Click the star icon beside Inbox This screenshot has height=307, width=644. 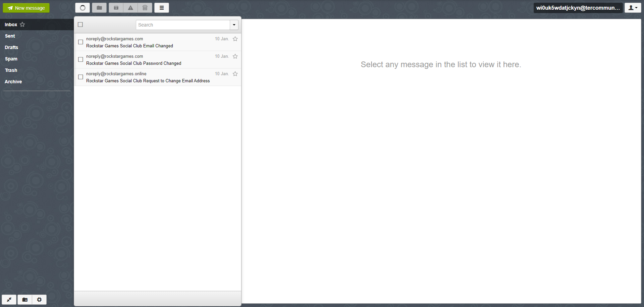(x=22, y=25)
